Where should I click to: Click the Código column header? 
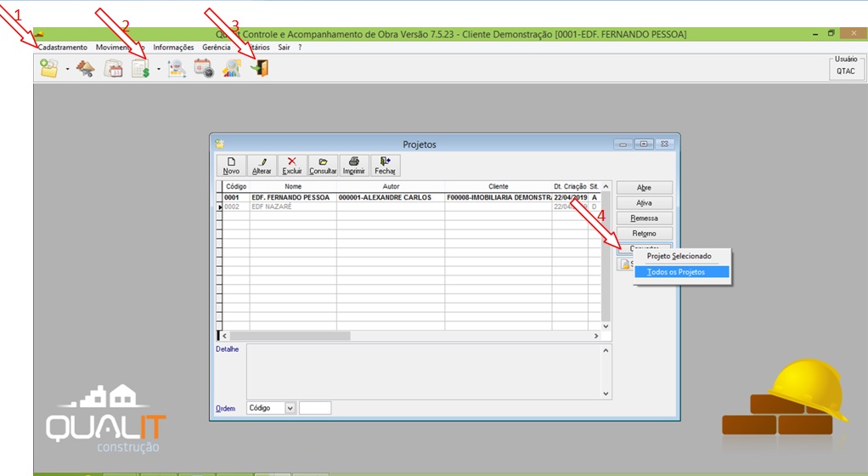(x=236, y=187)
